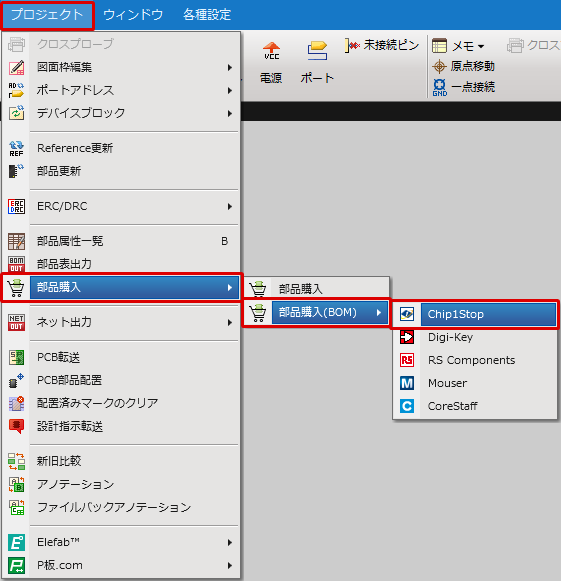
Task: Expand the Elefab submenu arrow
Action: coord(230,543)
